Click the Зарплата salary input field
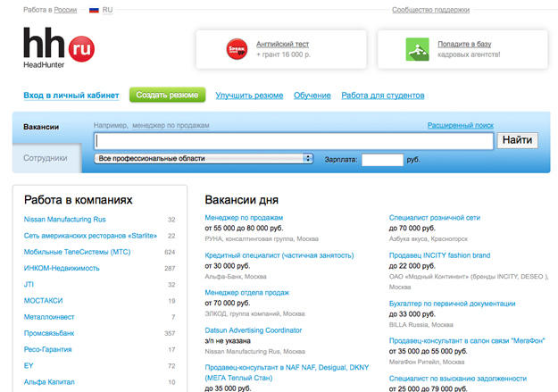 click(x=382, y=160)
